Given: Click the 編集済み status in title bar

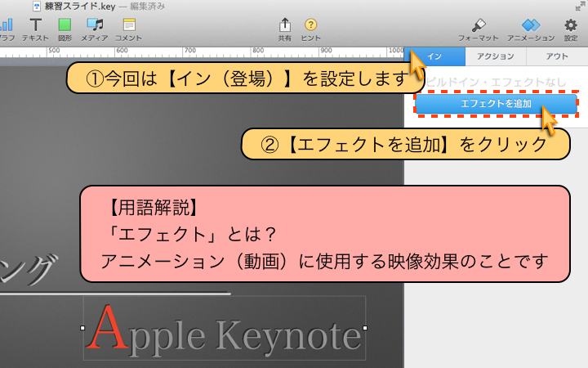Looking at the screenshot, I should tap(147, 7).
